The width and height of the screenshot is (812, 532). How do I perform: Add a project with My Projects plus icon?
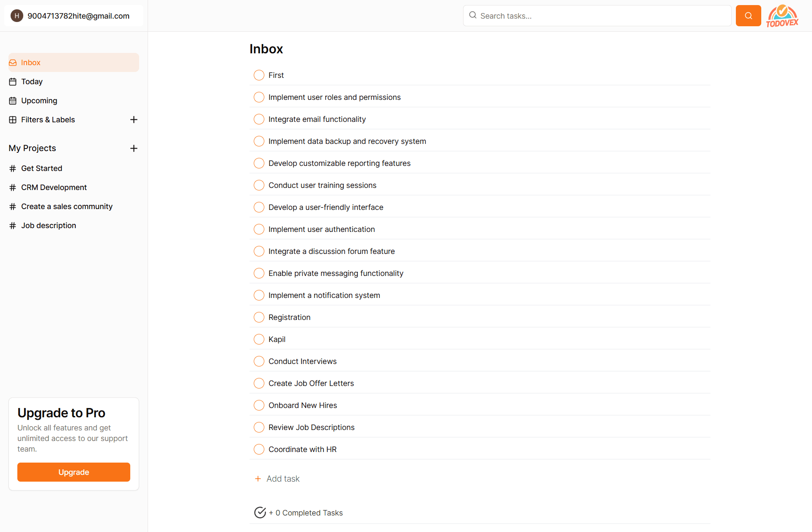tap(134, 148)
